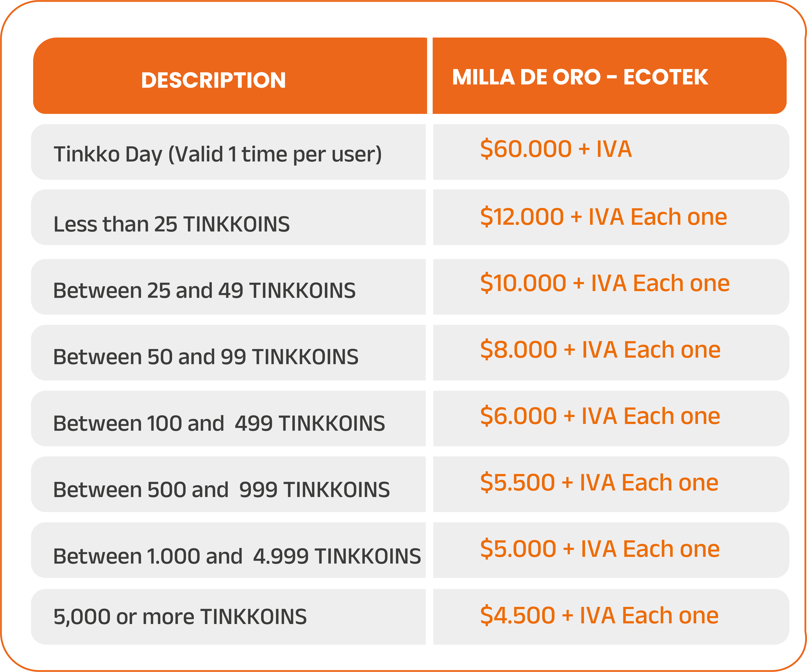Select Between 50 and 99 TINKKOINS
This screenshot has height=672, width=807.
206,357
